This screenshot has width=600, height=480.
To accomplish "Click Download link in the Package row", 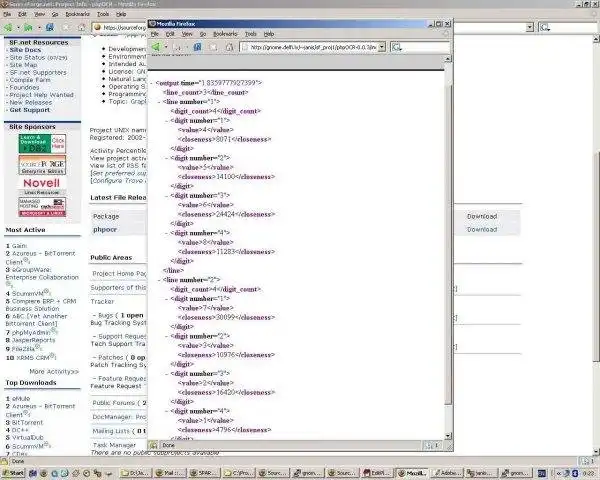I will 482,217.
